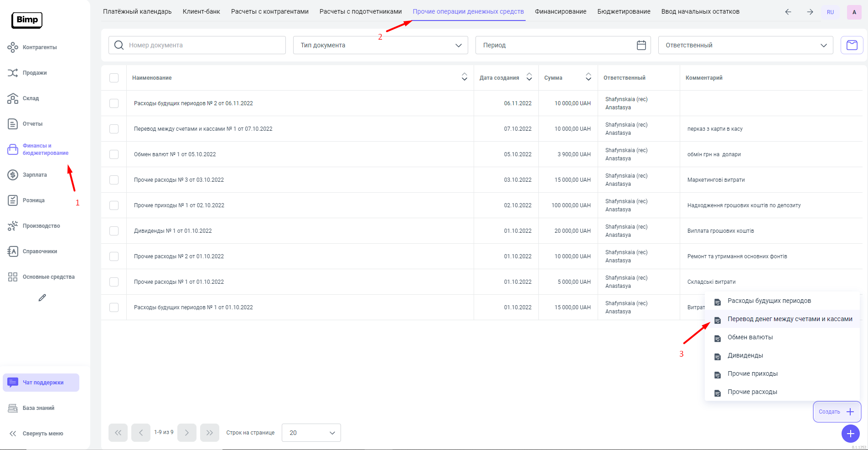Open Склад section in sidebar
868x450 pixels.
coord(31,98)
